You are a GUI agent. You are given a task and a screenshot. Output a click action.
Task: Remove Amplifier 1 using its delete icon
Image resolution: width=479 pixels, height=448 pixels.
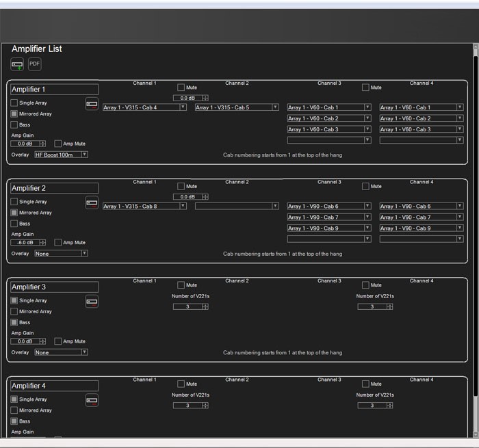tap(92, 104)
